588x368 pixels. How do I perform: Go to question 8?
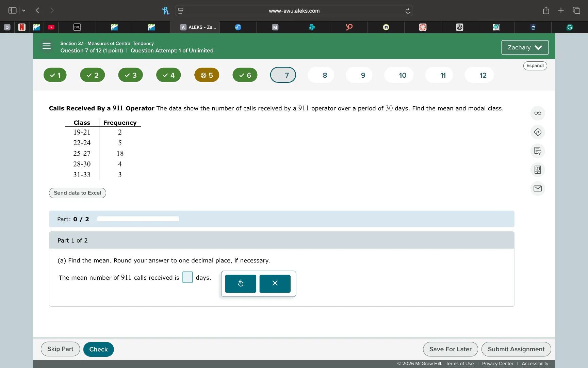click(x=325, y=75)
